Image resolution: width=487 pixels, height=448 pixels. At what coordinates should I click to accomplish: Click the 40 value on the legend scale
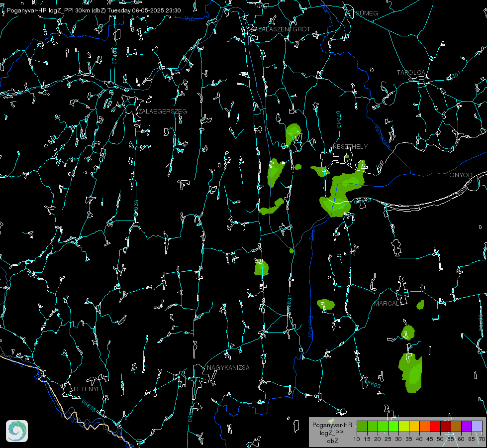(419, 440)
